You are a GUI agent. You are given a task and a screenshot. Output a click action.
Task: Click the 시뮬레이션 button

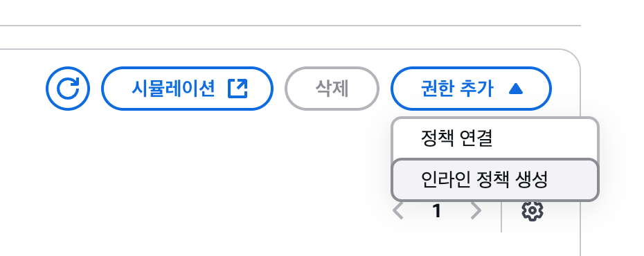click(x=187, y=89)
